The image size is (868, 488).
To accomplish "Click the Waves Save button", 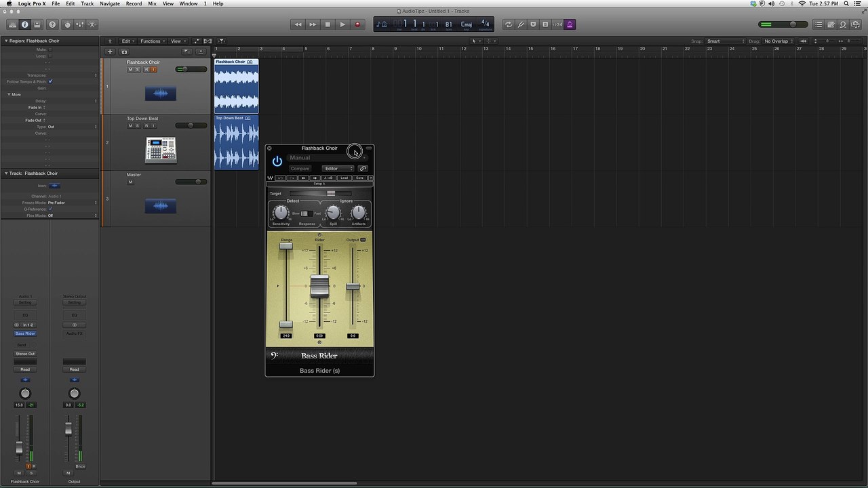I will tap(359, 178).
